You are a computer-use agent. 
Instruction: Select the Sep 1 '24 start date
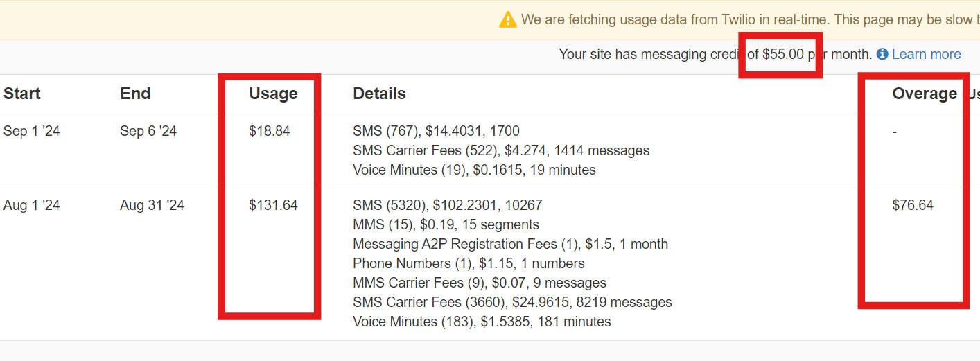click(32, 131)
